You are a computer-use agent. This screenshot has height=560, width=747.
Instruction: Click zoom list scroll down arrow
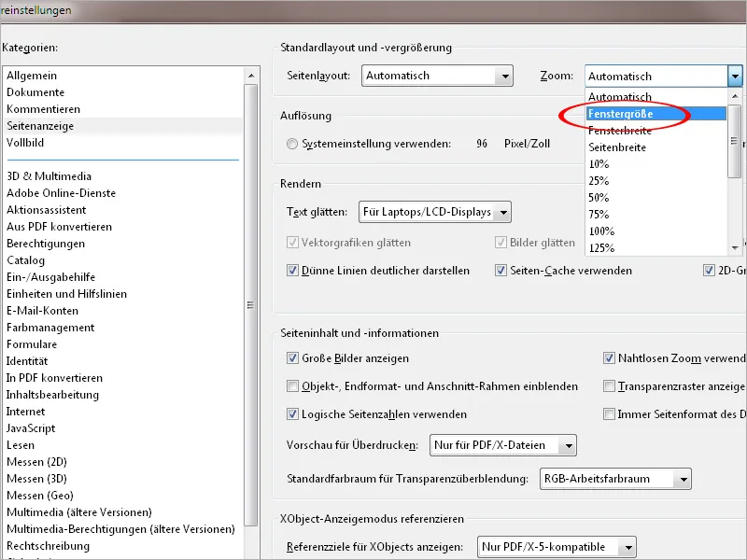[735, 247]
